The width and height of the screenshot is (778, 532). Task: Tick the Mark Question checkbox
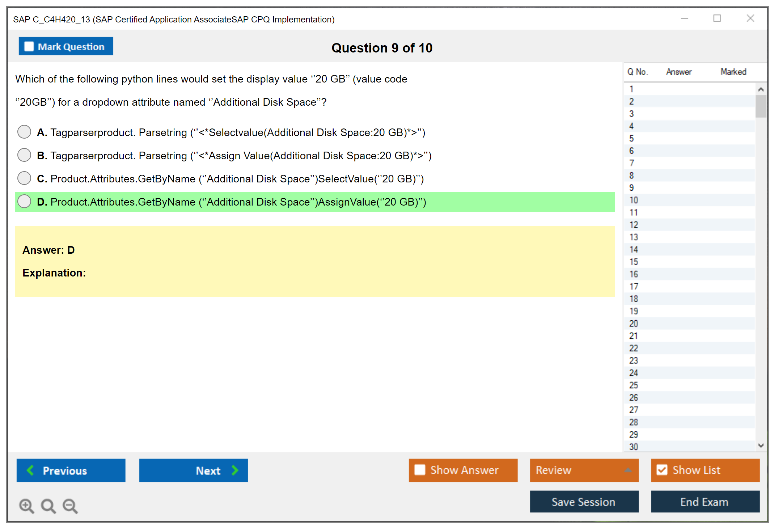[x=29, y=47]
